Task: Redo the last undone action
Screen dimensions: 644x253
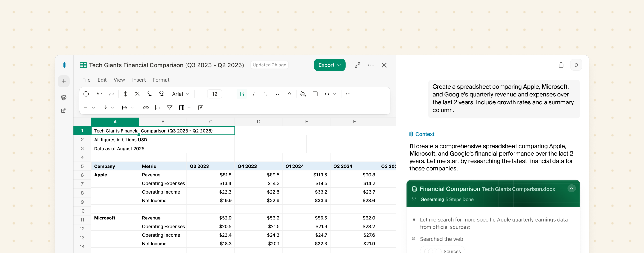Action: (x=111, y=94)
